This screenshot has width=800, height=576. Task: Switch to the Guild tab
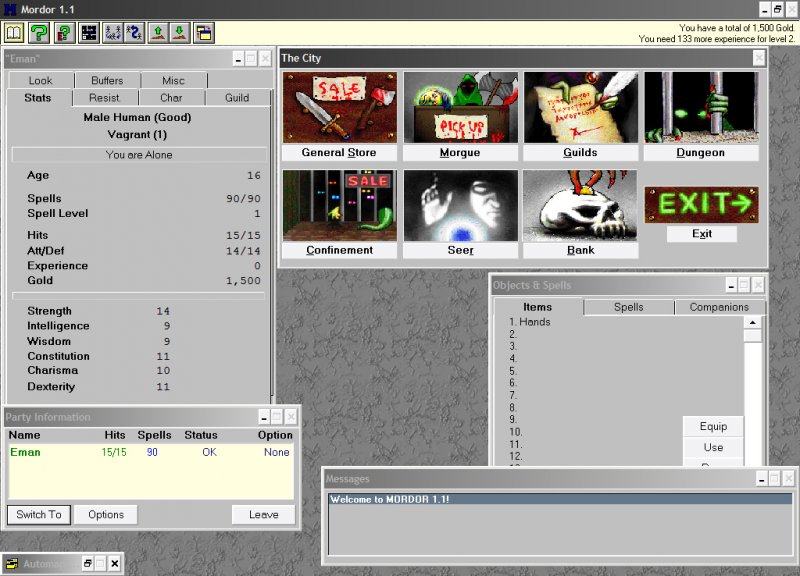(237, 97)
